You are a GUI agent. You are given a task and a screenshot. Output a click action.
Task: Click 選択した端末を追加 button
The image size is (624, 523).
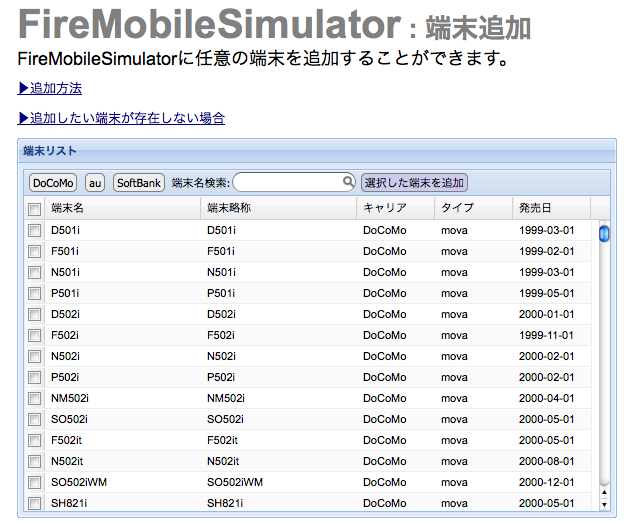tap(414, 183)
